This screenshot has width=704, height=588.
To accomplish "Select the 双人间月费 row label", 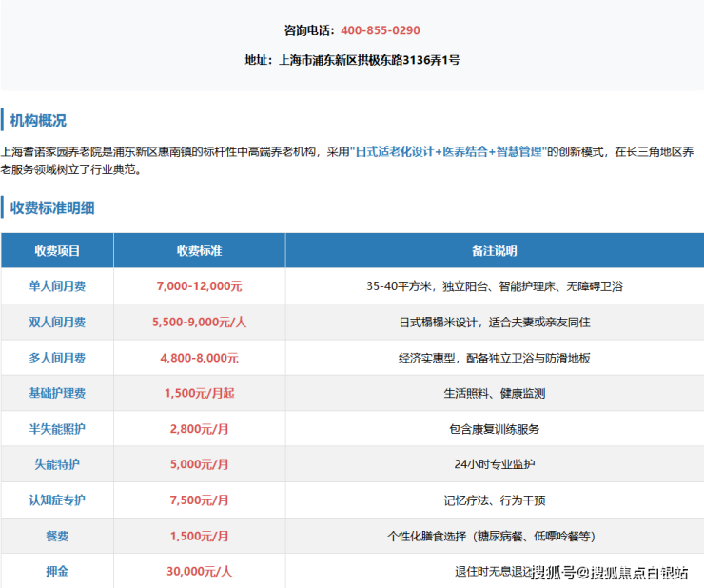I will click(x=57, y=323).
